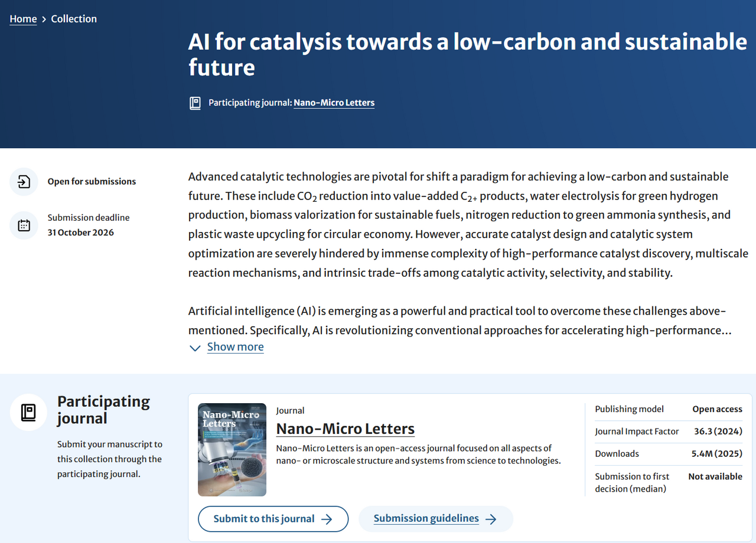Click the journal book icon near participating journal text
Screen dimensions: 756x543
pyautogui.click(x=195, y=102)
